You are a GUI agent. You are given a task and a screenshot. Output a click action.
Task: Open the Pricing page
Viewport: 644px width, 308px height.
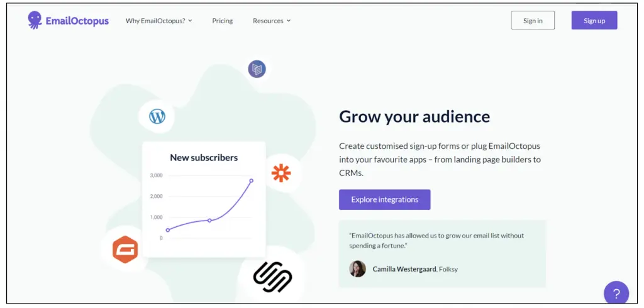[x=223, y=21]
